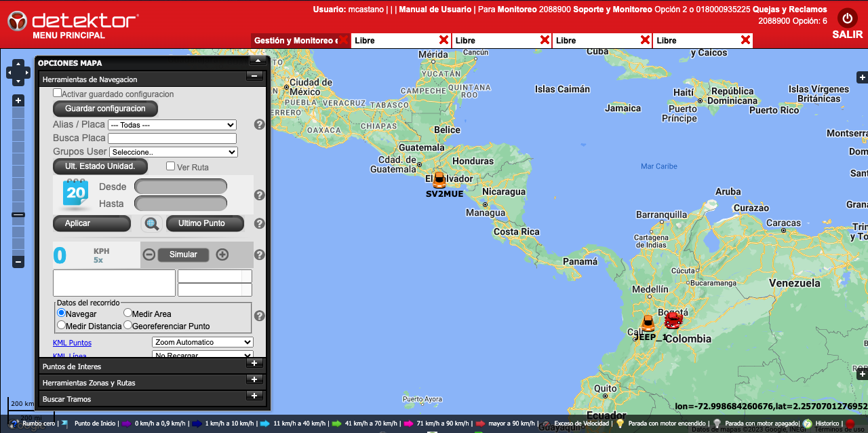
Task: Open the KML Puntos link
Action: pyautogui.click(x=72, y=343)
